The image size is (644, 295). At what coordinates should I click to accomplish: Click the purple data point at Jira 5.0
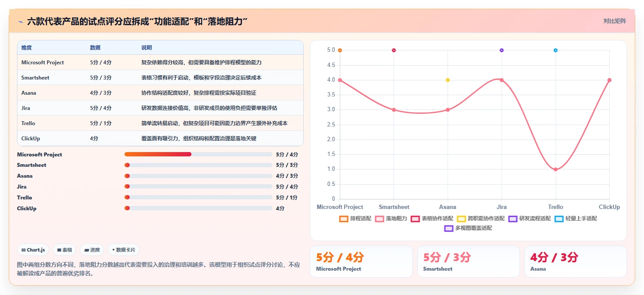click(x=502, y=50)
